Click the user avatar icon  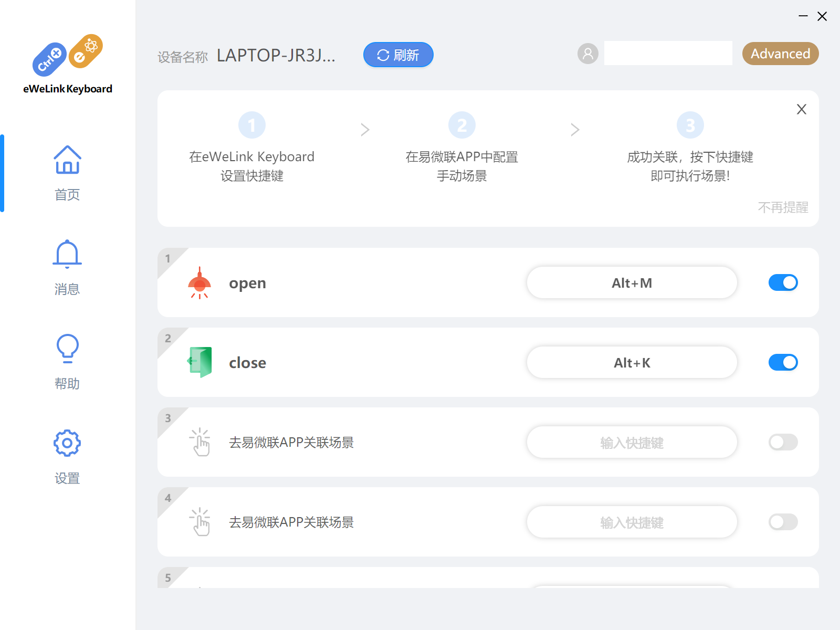click(x=587, y=54)
